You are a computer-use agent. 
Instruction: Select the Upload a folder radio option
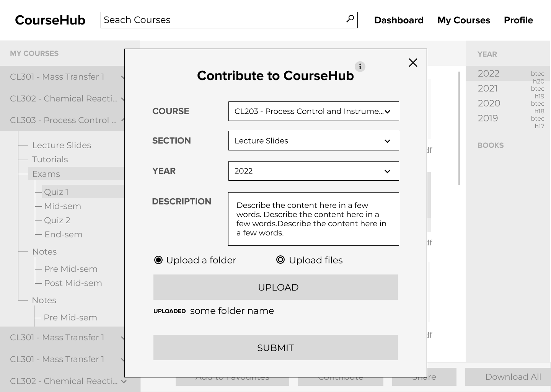[158, 260]
